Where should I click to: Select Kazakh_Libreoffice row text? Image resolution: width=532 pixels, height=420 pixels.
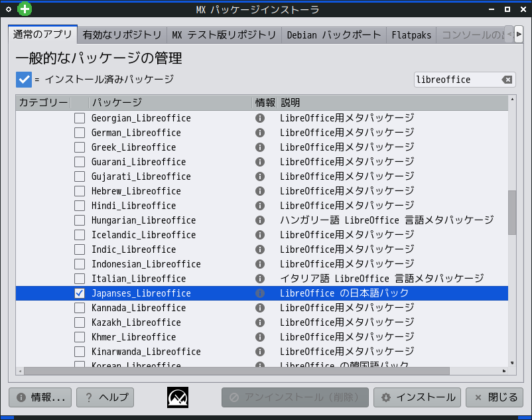point(136,322)
